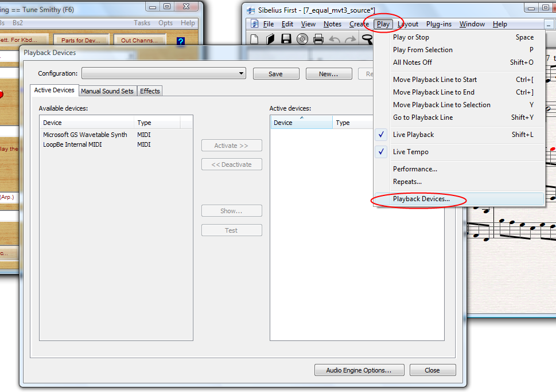Select LoopBe Internal MIDI device row
Screen dimensions: 556x392
coord(116,144)
